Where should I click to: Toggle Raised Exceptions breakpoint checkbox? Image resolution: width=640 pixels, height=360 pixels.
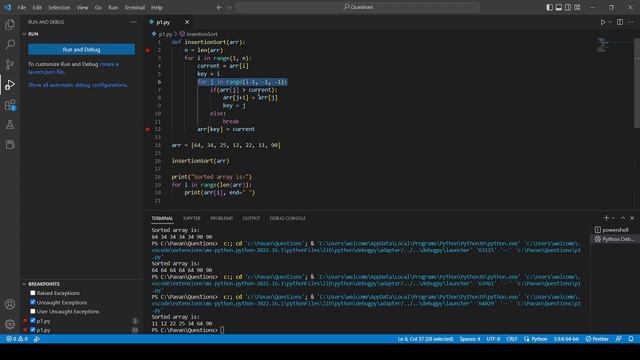pos(33,293)
